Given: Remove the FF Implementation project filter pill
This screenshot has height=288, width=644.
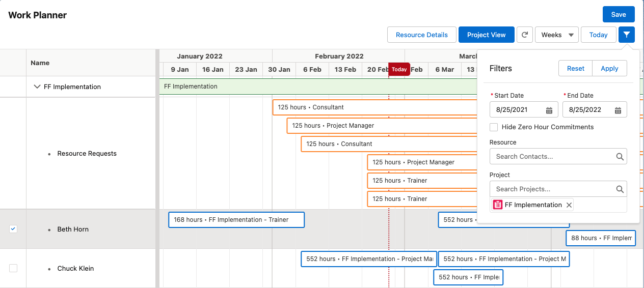Looking at the screenshot, I should pyautogui.click(x=569, y=205).
